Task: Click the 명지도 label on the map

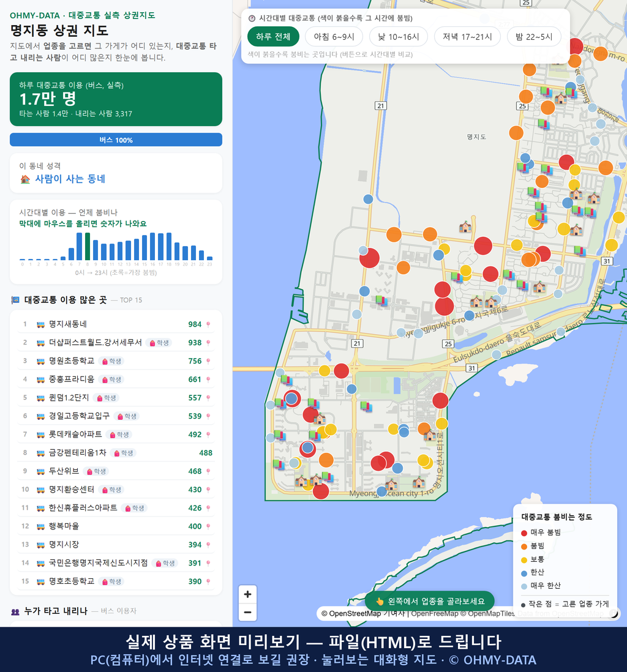Action: [x=476, y=136]
